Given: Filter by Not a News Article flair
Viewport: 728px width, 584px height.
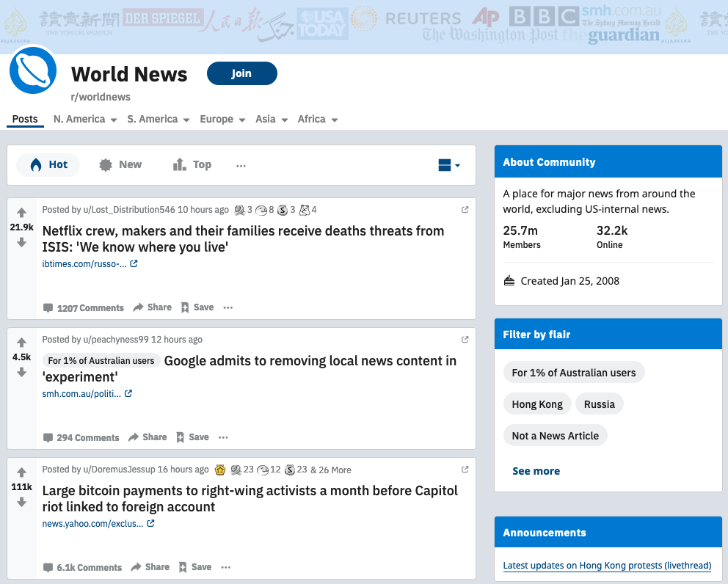Looking at the screenshot, I should [556, 436].
